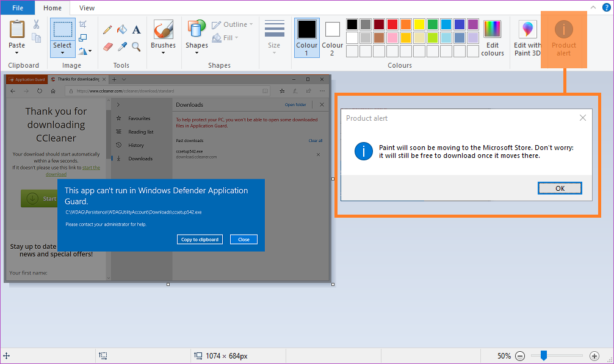Click the Product alert ribbon button

[564, 39]
